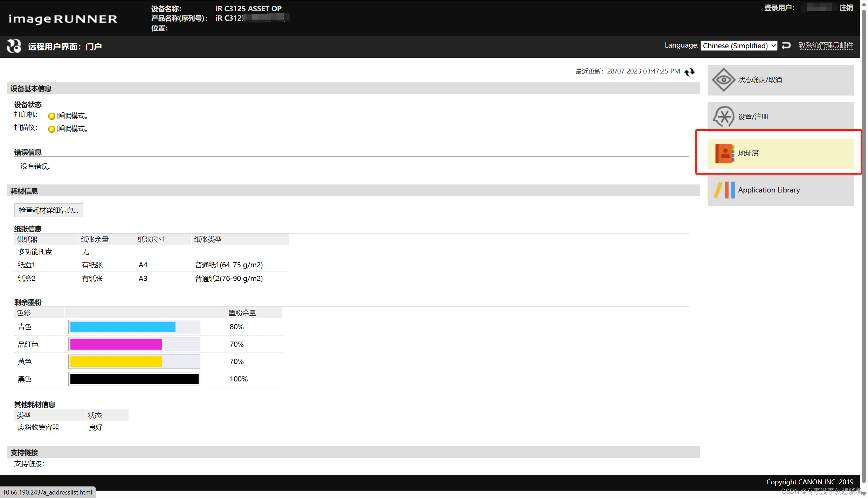Click the refresh icon beside last update time
Viewport: 868px width, 498px height.
pyautogui.click(x=689, y=72)
